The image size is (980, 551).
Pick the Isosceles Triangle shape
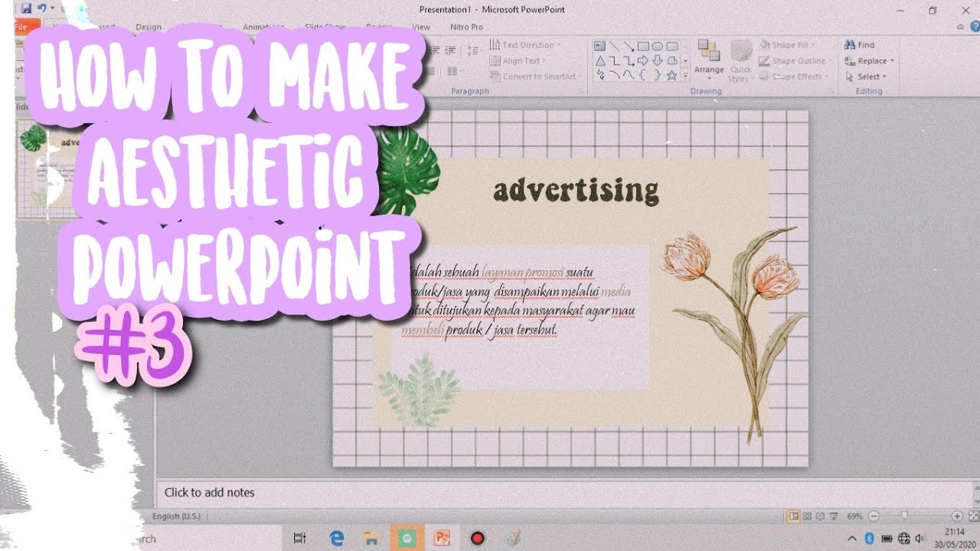coord(600,60)
